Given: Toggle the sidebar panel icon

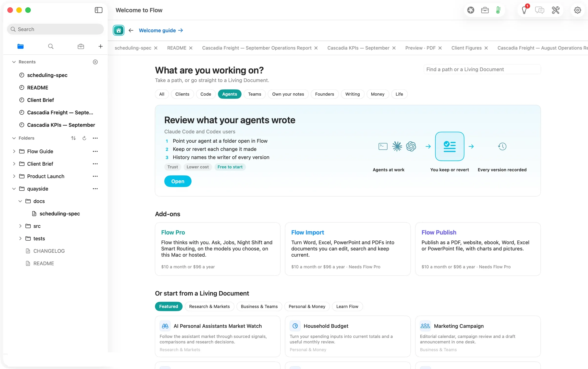Looking at the screenshot, I should click(98, 10).
